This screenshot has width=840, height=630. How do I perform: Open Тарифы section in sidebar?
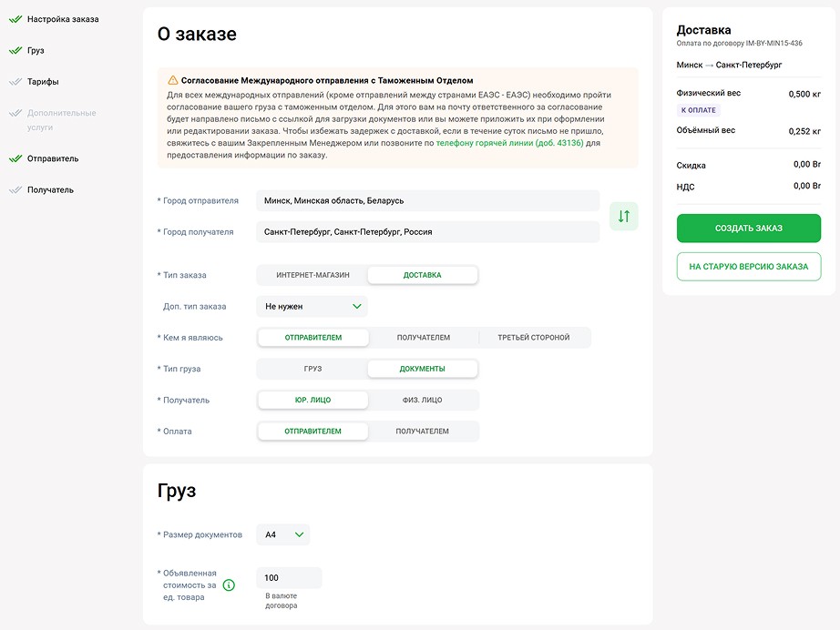click(x=43, y=81)
